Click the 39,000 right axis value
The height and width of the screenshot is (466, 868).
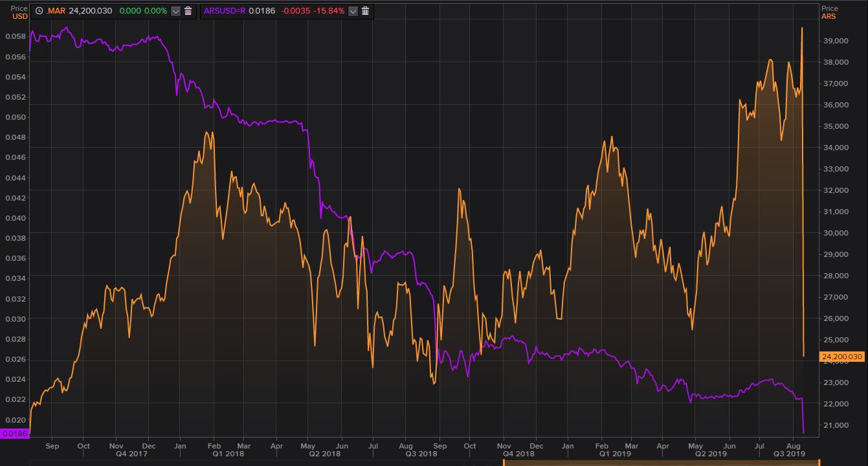click(x=835, y=41)
